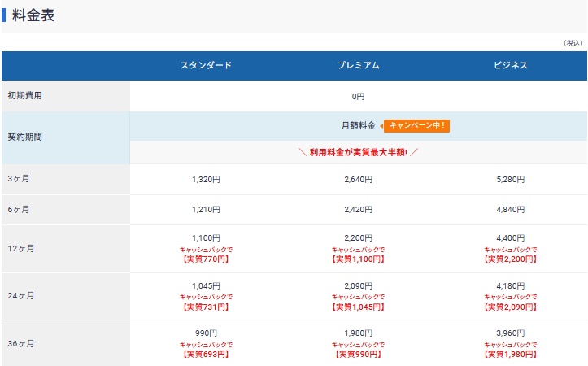
Task: Click the 5,280円 Business 3-month price
Action: pyautogui.click(x=511, y=179)
